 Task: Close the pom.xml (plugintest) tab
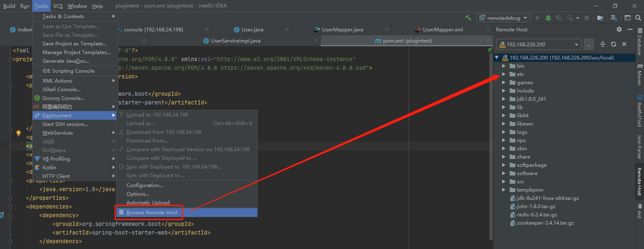[488, 41]
